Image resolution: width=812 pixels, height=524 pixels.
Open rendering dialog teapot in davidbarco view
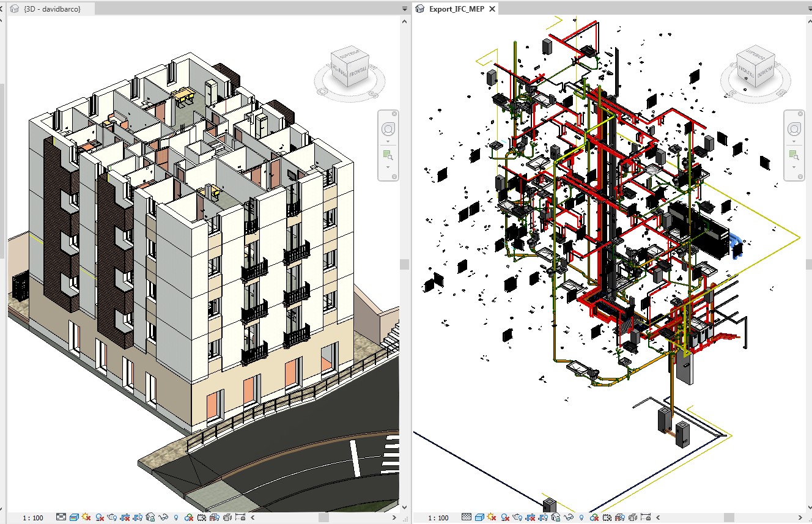[x=112, y=517]
